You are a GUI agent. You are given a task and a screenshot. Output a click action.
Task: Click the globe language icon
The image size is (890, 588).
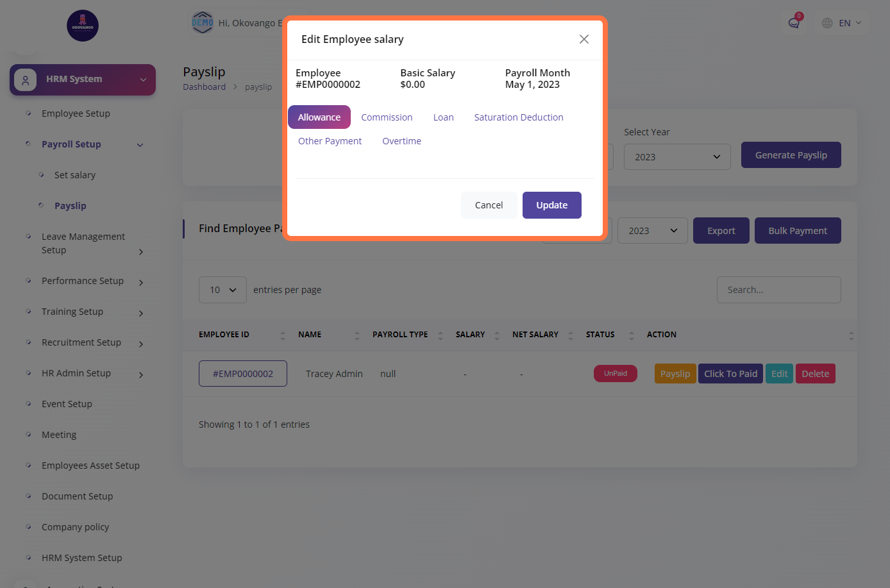[827, 23]
